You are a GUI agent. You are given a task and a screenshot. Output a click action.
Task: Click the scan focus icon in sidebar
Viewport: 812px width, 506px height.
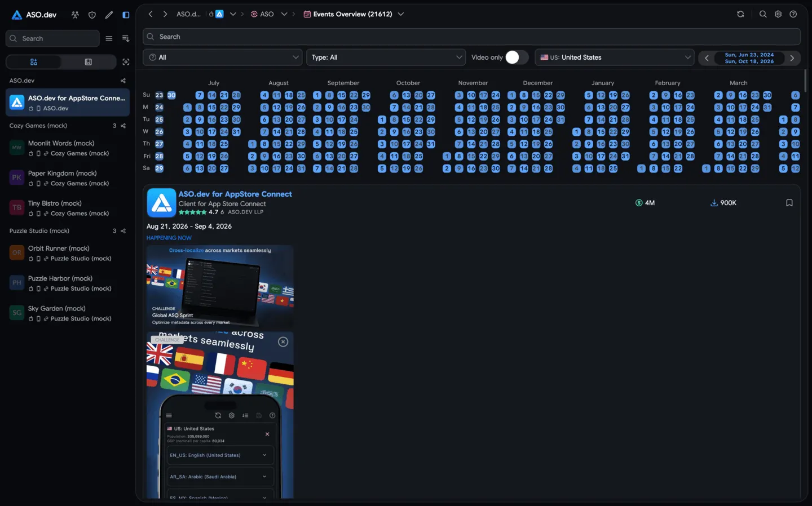click(x=126, y=62)
